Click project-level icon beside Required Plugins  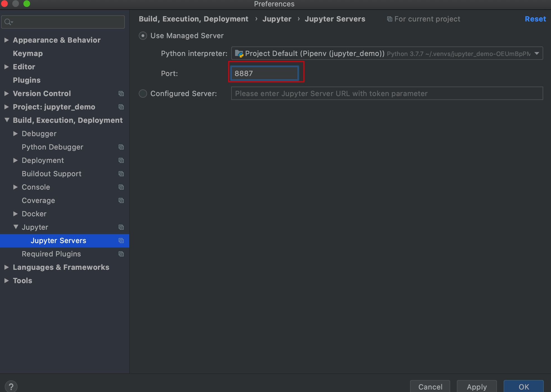click(x=121, y=254)
